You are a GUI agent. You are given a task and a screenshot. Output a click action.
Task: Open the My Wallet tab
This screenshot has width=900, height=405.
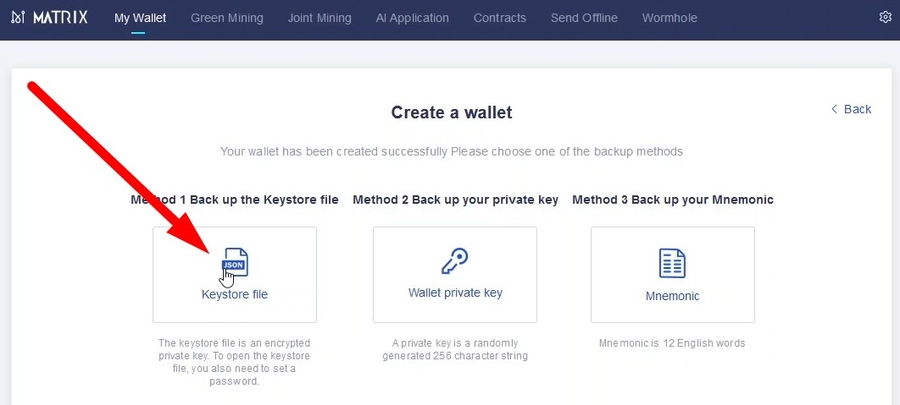pos(140,18)
